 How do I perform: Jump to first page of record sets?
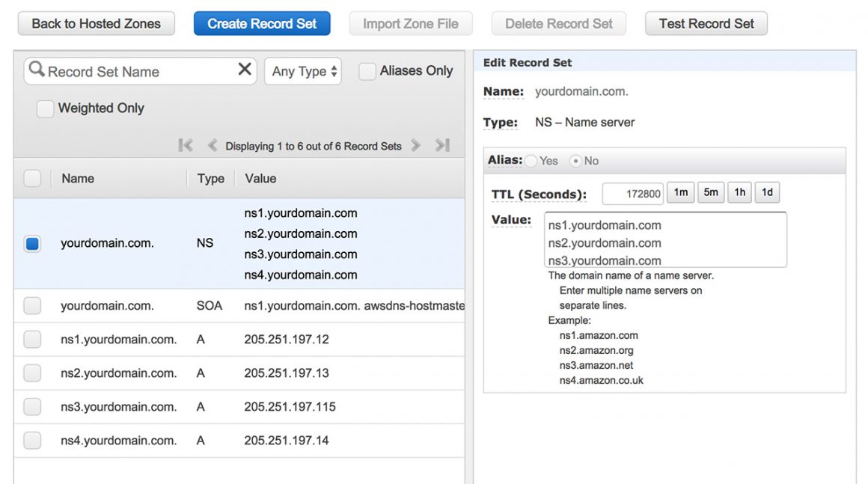pos(186,145)
